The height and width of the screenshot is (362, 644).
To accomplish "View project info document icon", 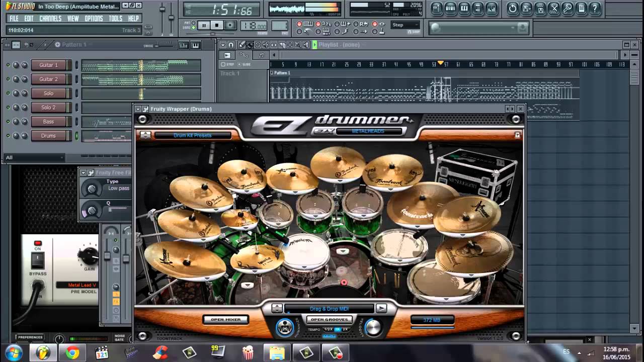I will (x=581, y=8).
